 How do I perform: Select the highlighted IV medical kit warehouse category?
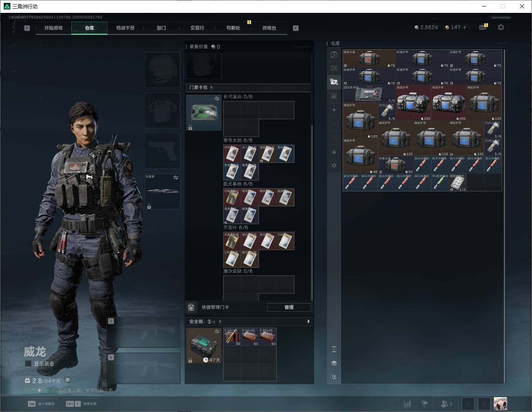[x=334, y=82]
